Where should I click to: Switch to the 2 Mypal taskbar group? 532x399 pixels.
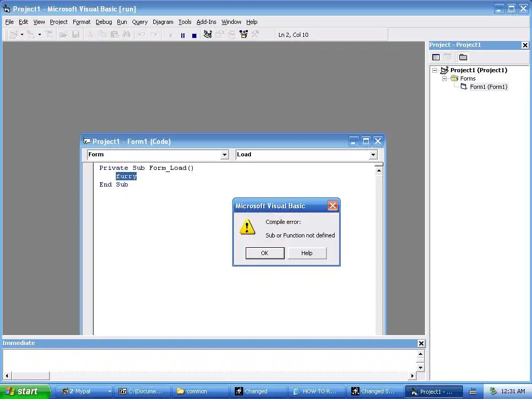coord(84,391)
